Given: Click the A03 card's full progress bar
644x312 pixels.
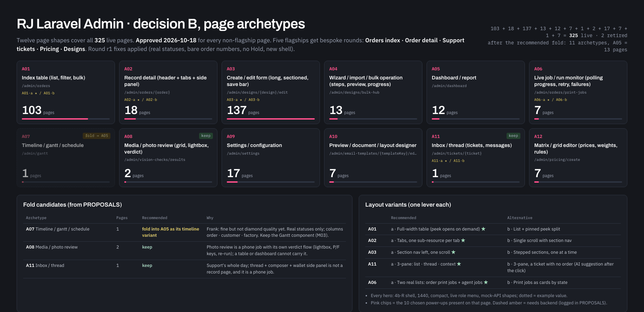Looking at the screenshot, I should (271, 119).
